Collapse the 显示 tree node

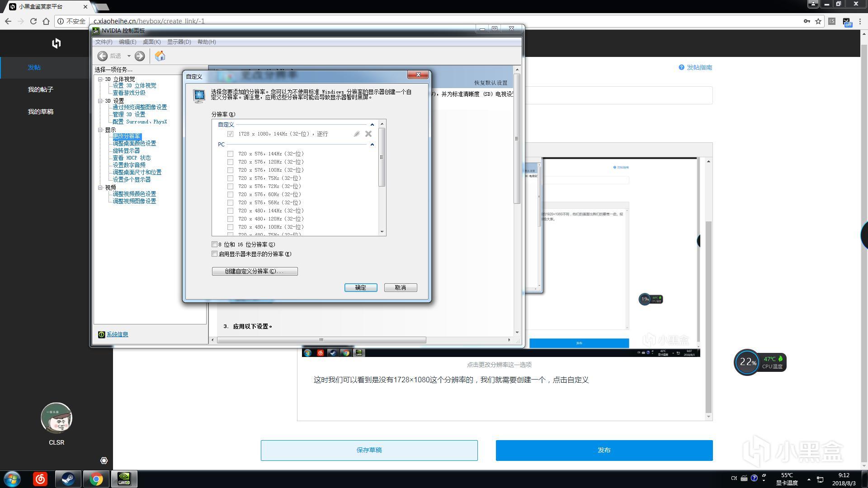(x=100, y=130)
